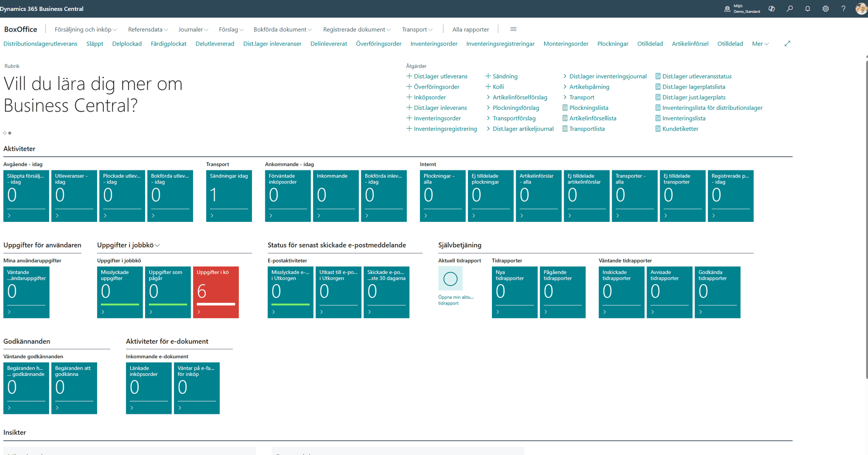Open the hamburger navigation menu icon

pyautogui.click(x=513, y=29)
